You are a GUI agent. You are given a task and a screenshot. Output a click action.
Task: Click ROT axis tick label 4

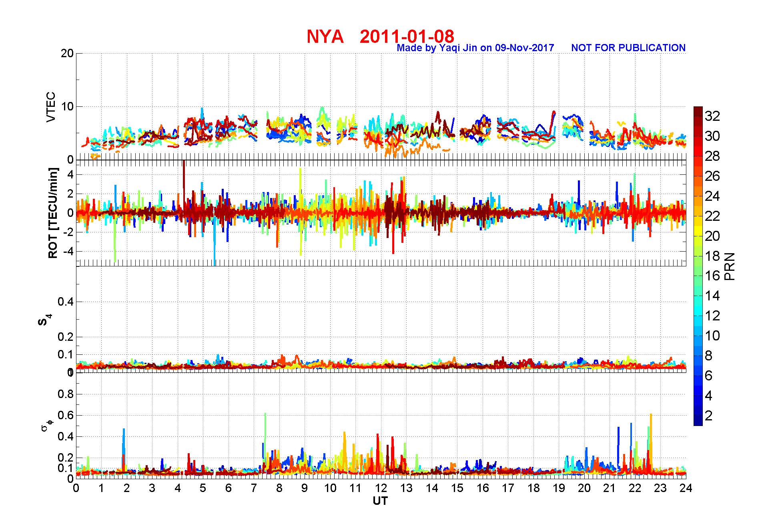pos(71,174)
